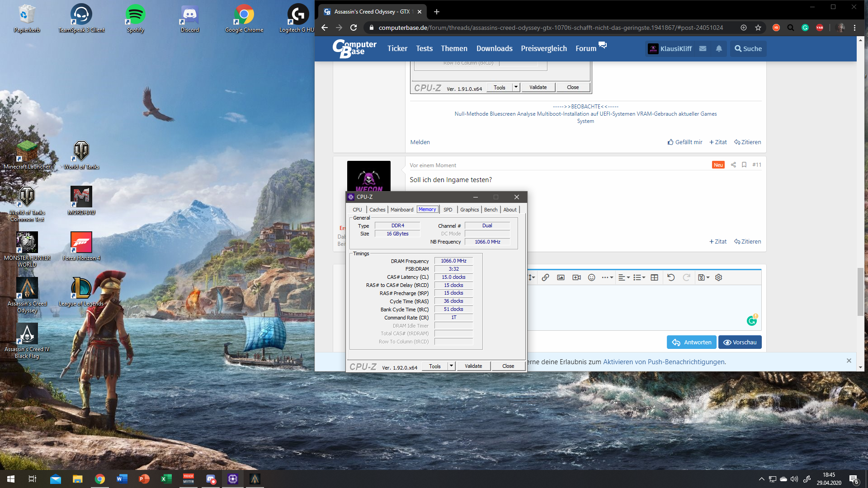Open the SPD tab in CPU-Z
The height and width of the screenshot is (488, 868).
[447, 209]
